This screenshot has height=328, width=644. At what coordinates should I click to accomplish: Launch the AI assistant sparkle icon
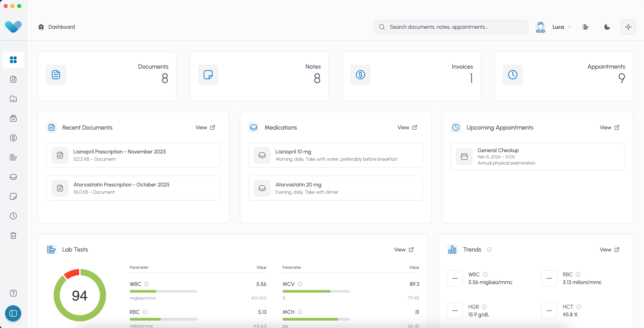click(628, 27)
